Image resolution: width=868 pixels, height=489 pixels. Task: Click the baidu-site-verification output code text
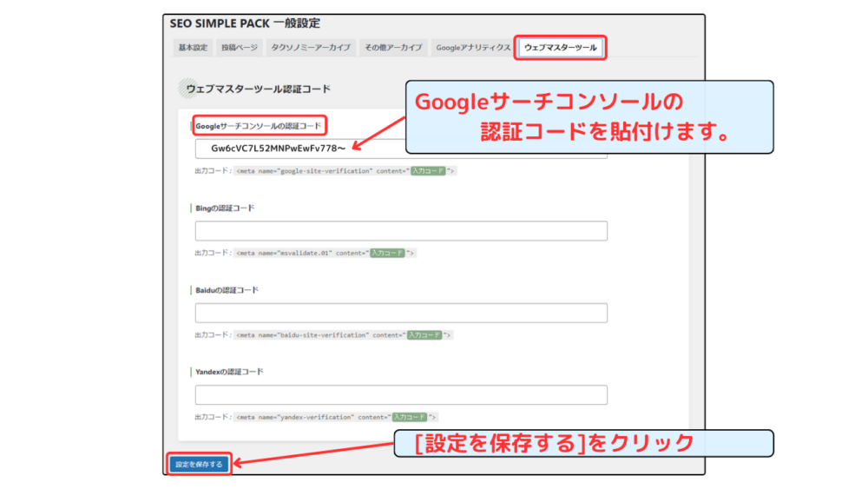tap(343, 335)
